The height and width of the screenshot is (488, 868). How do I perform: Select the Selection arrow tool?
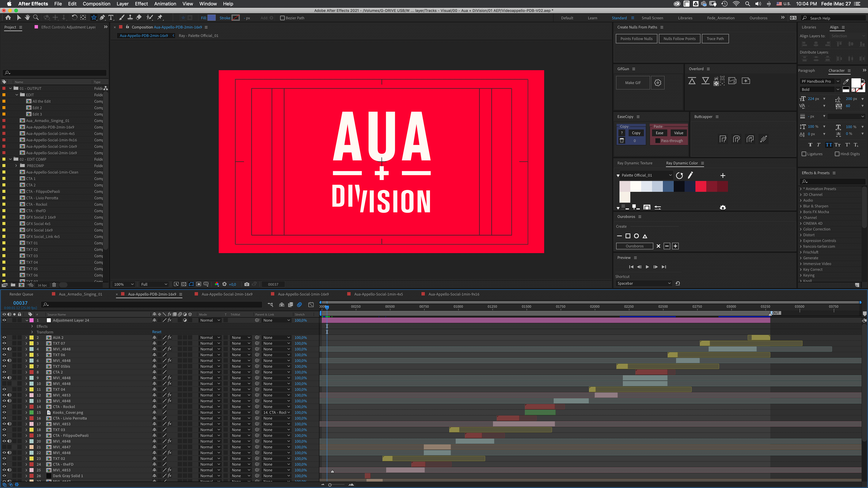(x=19, y=18)
